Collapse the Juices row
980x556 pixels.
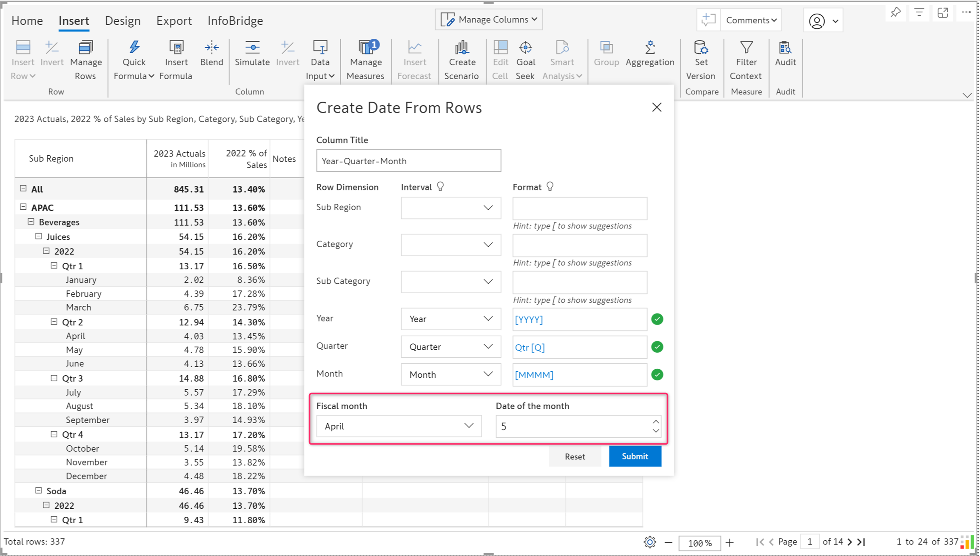click(x=39, y=236)
